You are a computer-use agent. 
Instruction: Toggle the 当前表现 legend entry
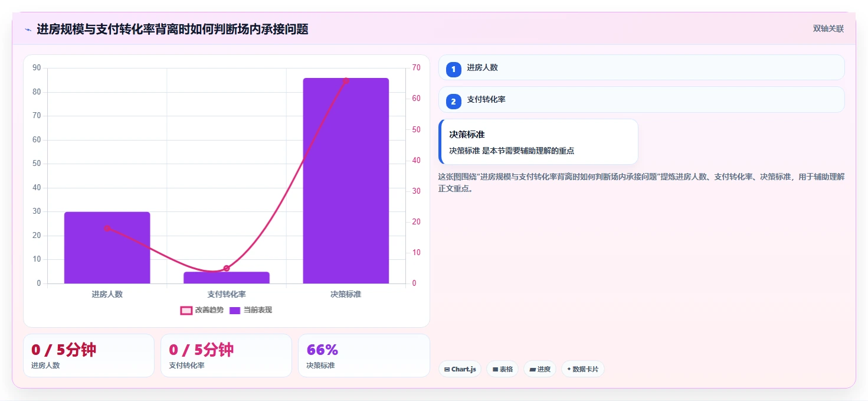click(251, 310)
